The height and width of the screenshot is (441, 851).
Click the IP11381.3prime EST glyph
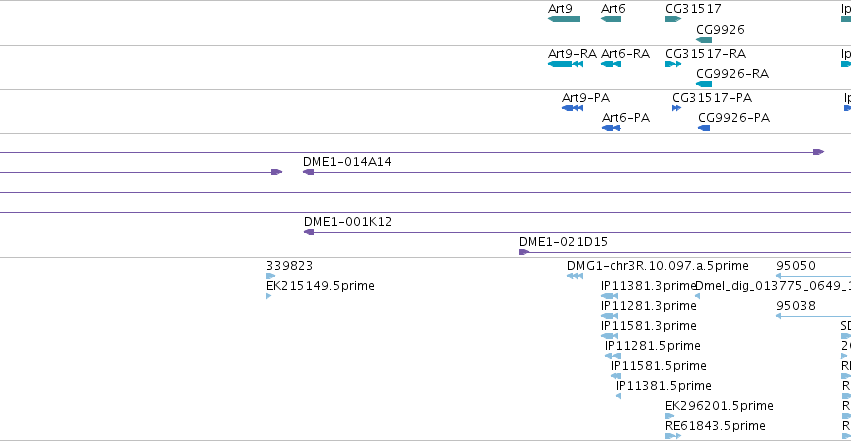tap(609, 296)
